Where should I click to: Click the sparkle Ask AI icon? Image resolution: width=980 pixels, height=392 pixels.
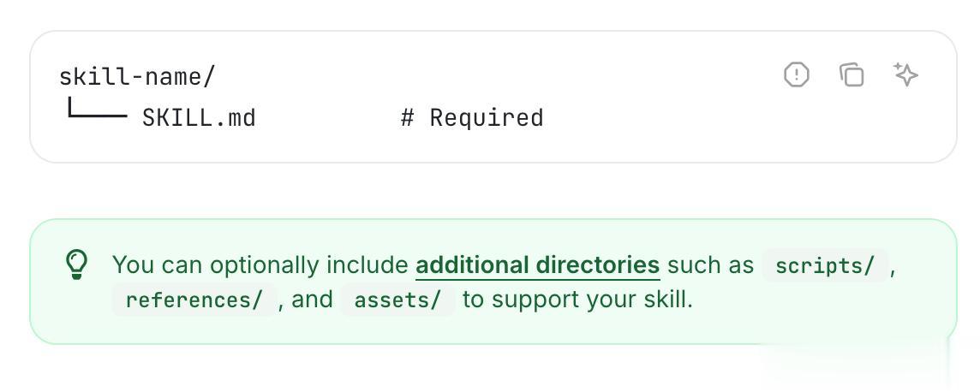tap(905, 75)
